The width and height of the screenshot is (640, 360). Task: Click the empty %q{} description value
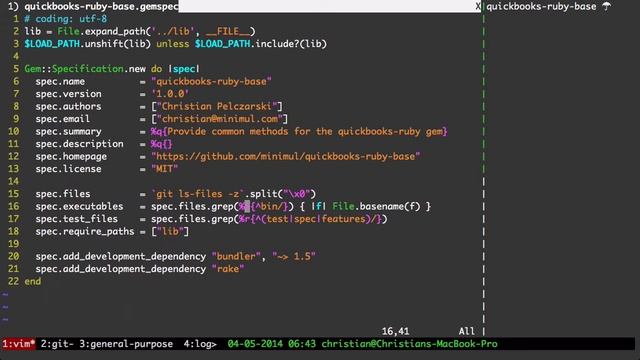[162, 144]
